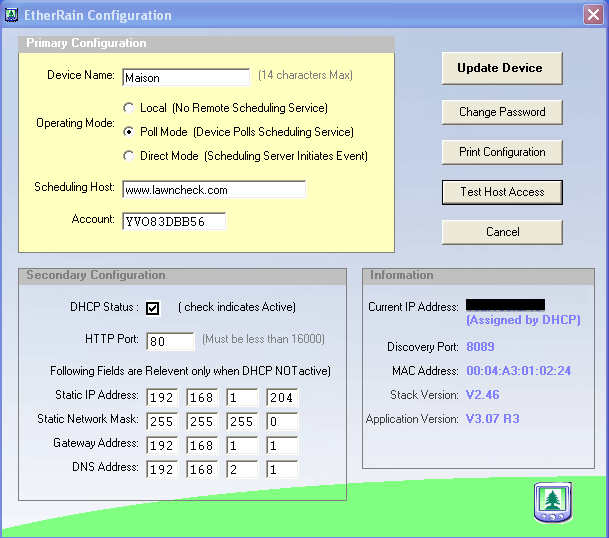The width and height of the screenshot is (609, 538).
Task: Click Static IP Address fourth octet 204
Action: tap(282, 397)
